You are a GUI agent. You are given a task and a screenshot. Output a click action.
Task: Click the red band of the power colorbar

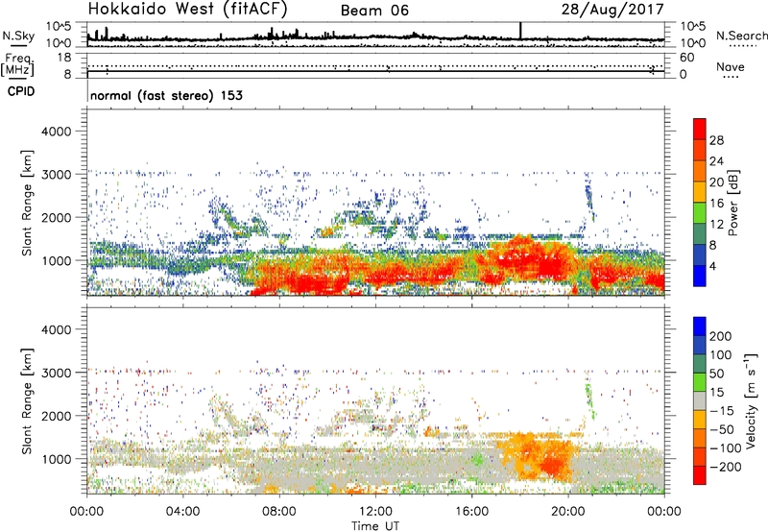point(700,129)
